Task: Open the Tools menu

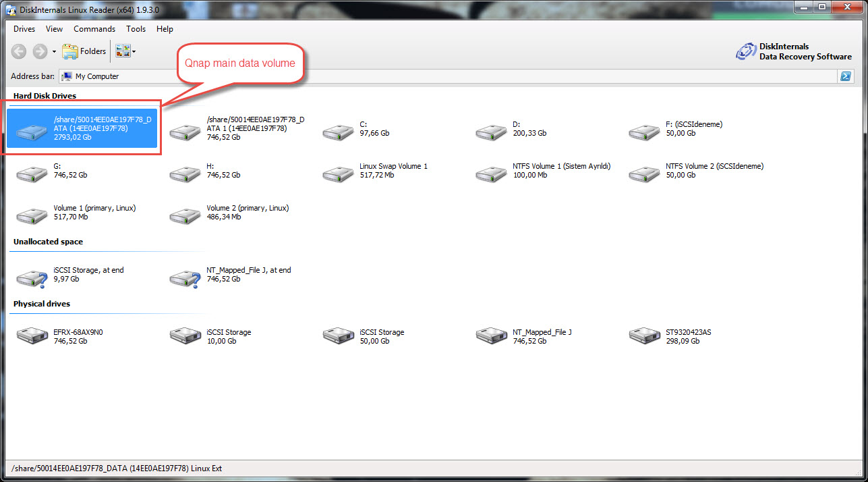Action: 136,29
